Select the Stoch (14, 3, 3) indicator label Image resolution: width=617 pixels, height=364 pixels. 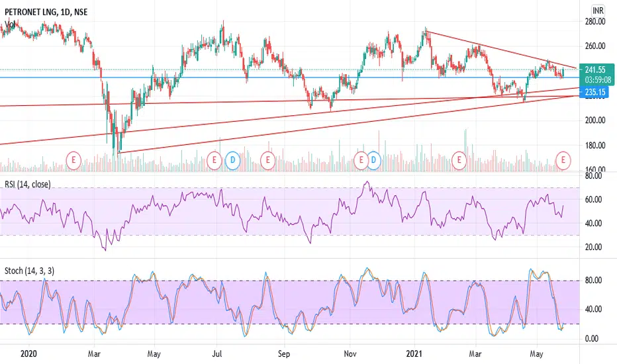30,271
